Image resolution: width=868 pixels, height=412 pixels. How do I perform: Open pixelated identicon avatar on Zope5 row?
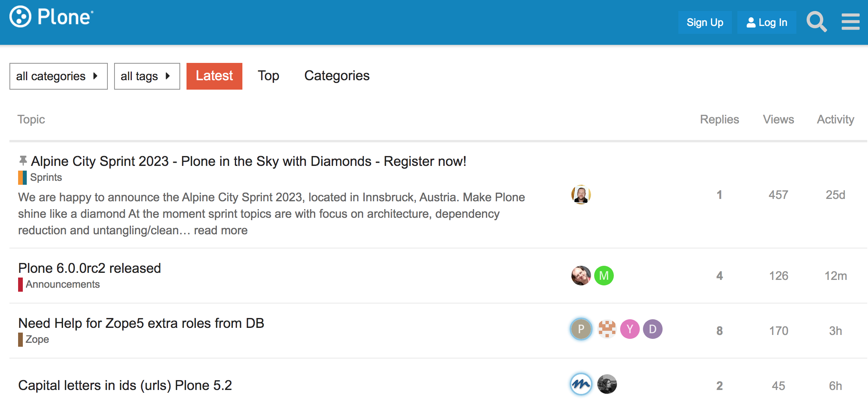607,329
